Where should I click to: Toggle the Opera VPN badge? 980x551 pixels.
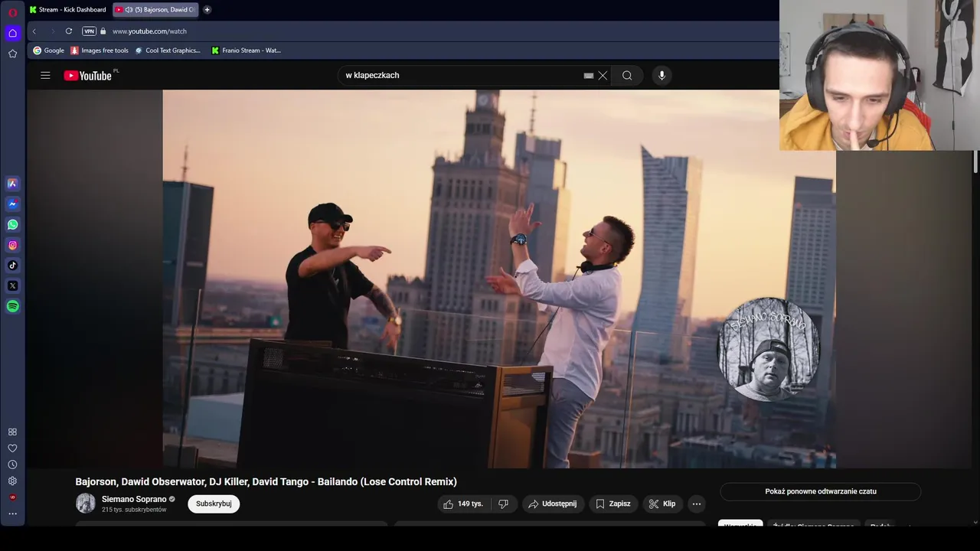tap(89, 31)
